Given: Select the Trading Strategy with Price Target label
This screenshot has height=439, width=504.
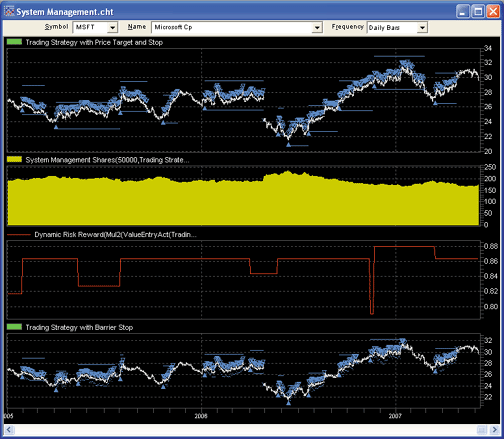Looking at the screenshot, I should point(94,42).
